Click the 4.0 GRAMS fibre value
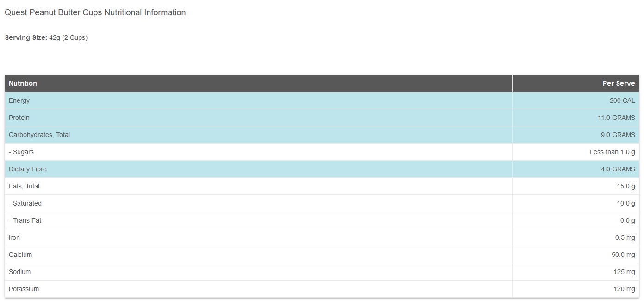 (618, 169)
